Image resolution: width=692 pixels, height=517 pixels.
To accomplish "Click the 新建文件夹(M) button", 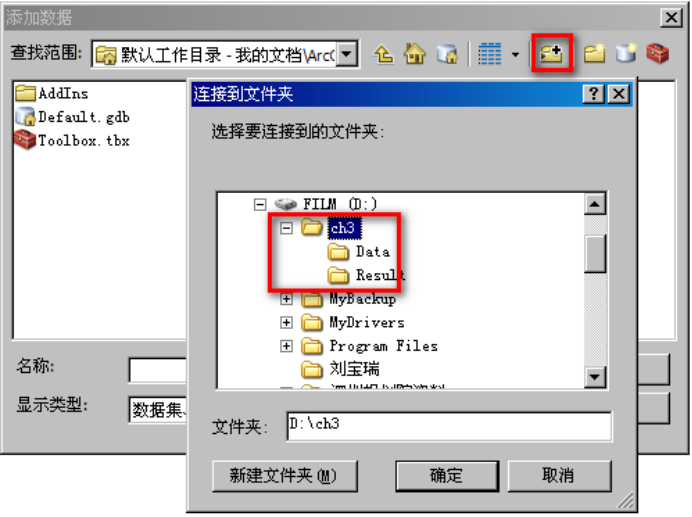I will pos(285,476).
